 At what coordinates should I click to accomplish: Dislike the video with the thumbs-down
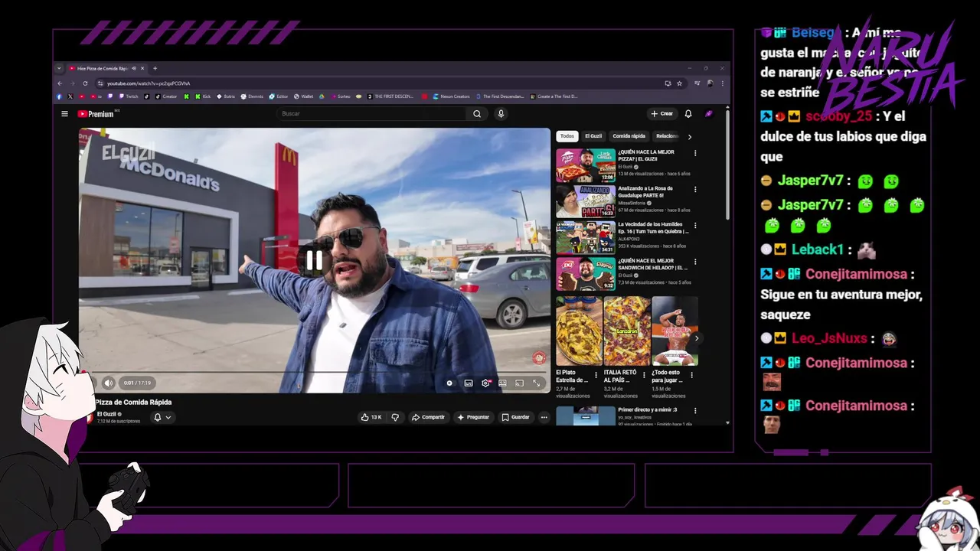[x=395, y=417]
